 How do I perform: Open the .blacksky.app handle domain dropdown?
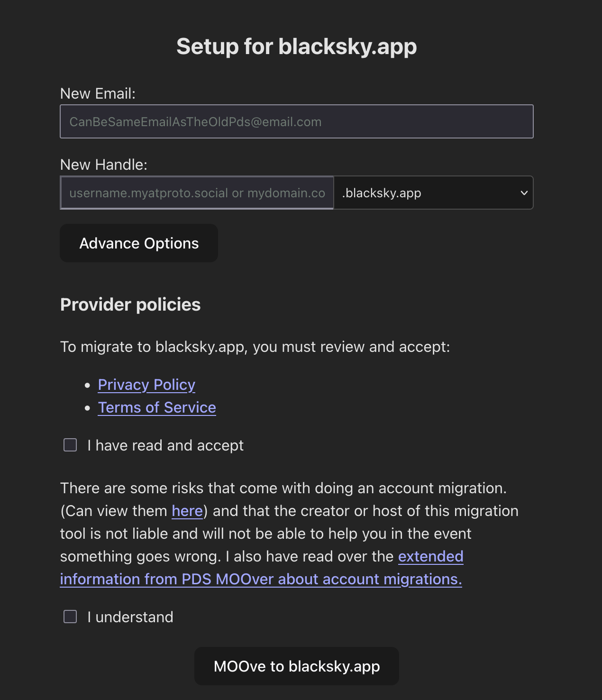pos(433,193)
